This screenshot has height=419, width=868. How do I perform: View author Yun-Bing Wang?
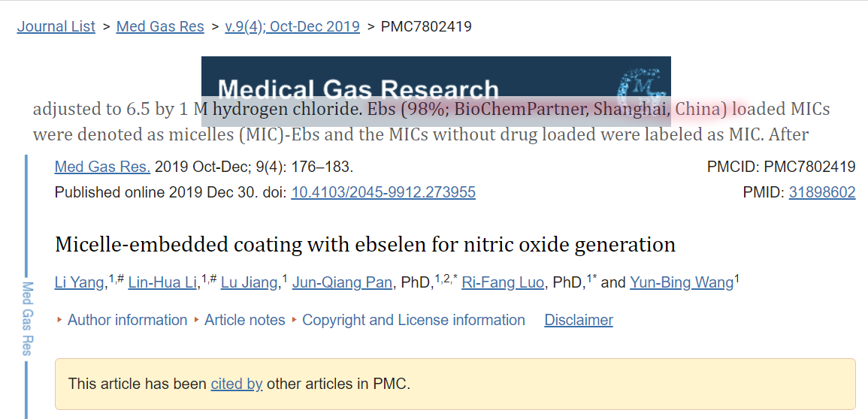(682, 283)
